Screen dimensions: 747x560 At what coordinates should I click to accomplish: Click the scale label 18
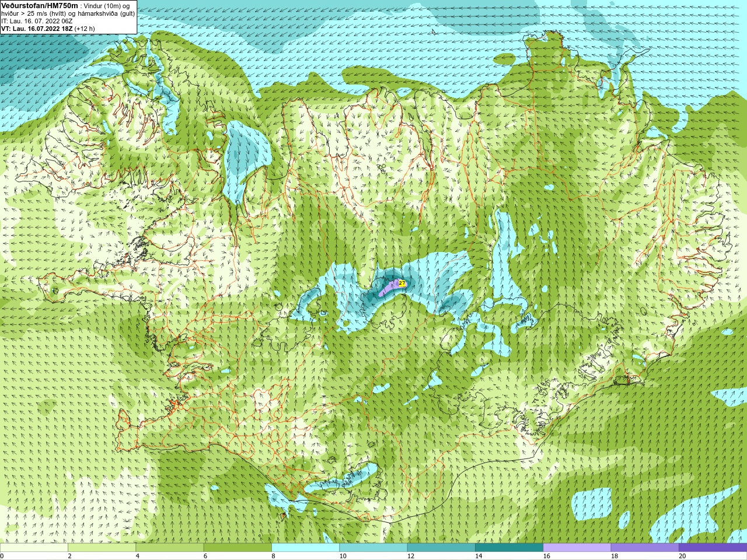coord(615,556)
